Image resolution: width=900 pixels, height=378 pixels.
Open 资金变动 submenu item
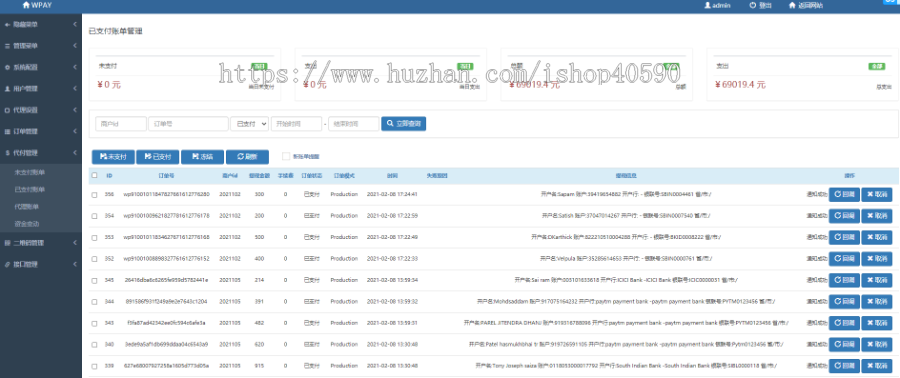[27, 224]
